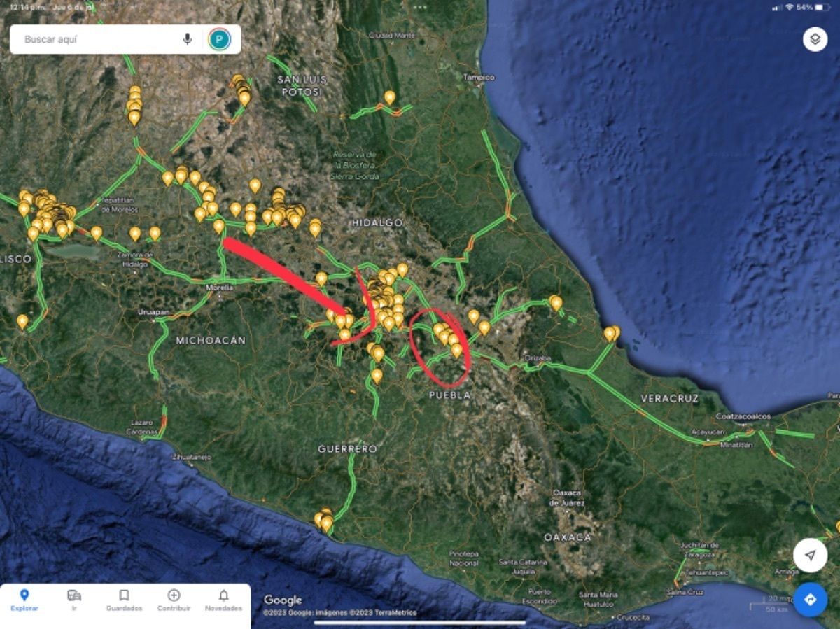The image size is (840, 629).
Task: Switch to the Ir tab
Action: tap(74, 600)
